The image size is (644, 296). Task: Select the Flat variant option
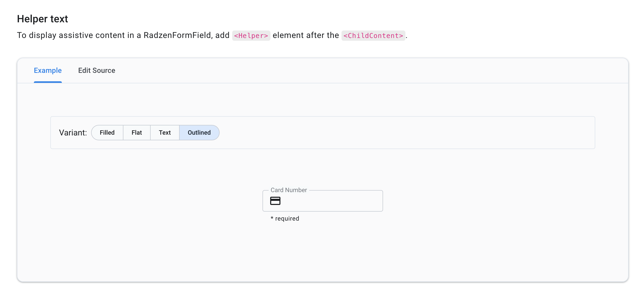tap(136, 132)
